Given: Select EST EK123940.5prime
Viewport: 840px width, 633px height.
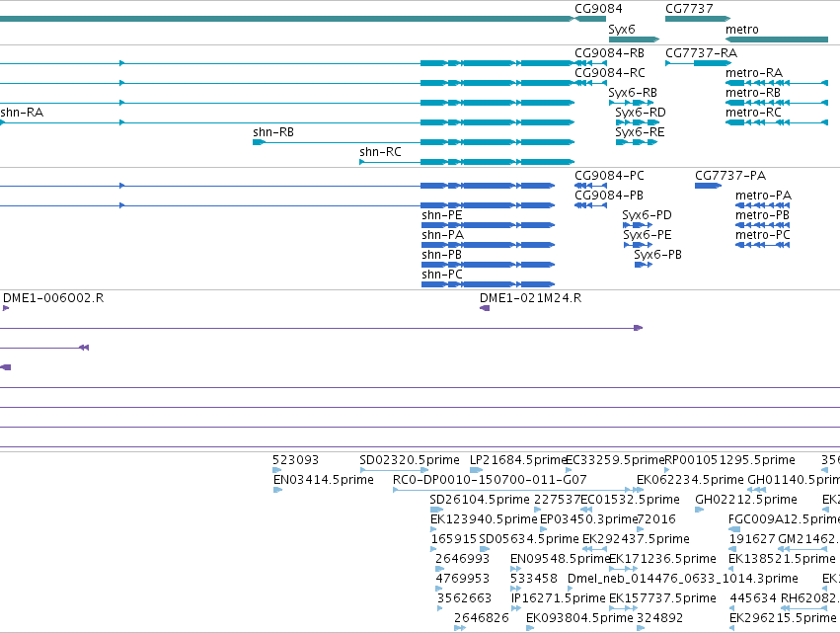Looking at the screenshot, I should point(433,529).
